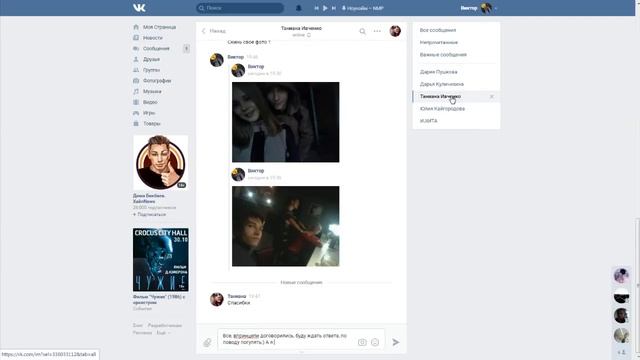Open Друзья in the left menu
640x360 pixels.
tap(151, 59)
